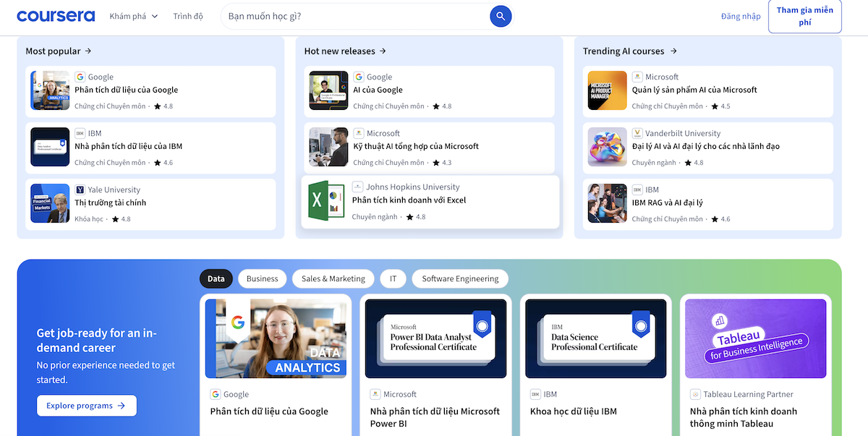Image resolution: width=868 pixels, height=436 pixels.
Task: Open Kỹ thuật AI tổng hợp của Microsoft
Action: click(416, 146)
